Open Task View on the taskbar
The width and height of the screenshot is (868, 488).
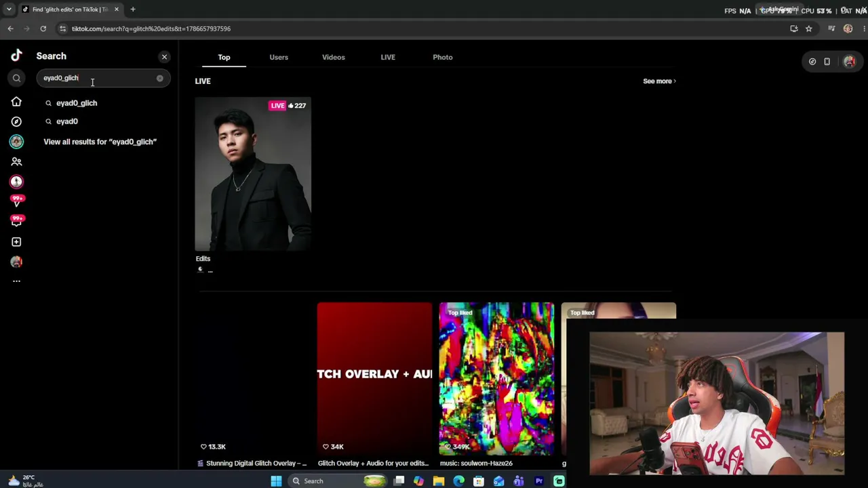pyautogui.click(x=399, y=481)
